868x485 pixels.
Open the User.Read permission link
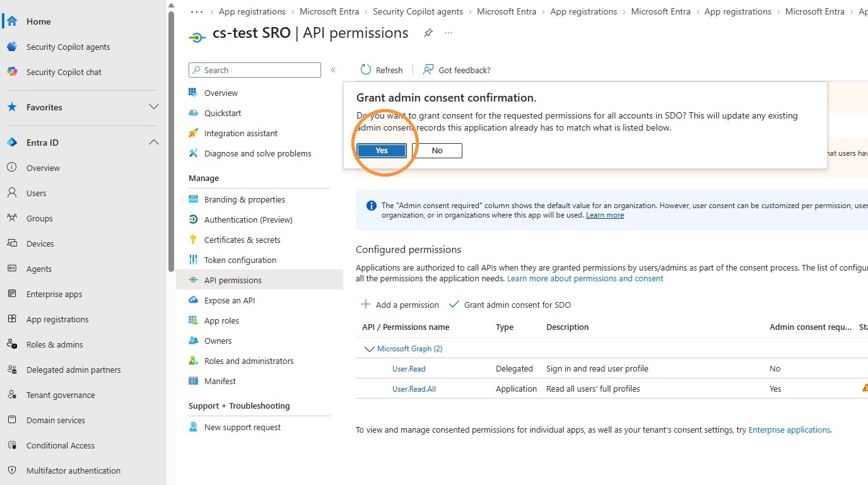pos(409,368)
